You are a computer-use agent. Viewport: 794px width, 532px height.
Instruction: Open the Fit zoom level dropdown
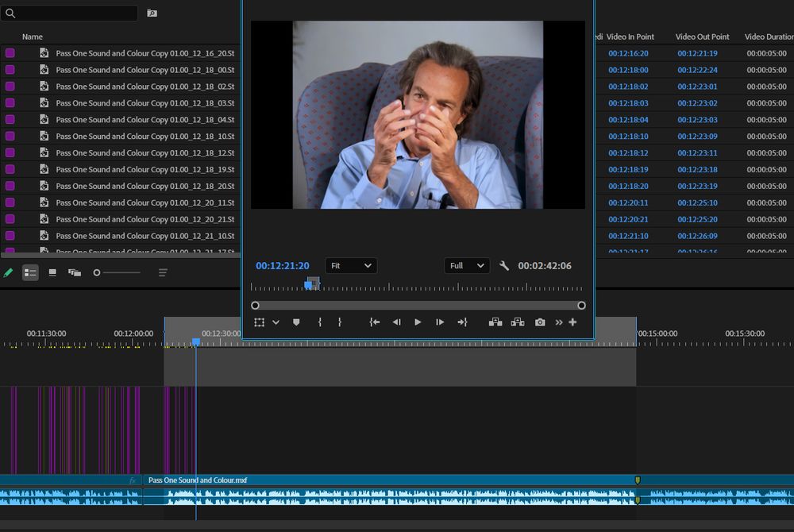click(351, 266)
